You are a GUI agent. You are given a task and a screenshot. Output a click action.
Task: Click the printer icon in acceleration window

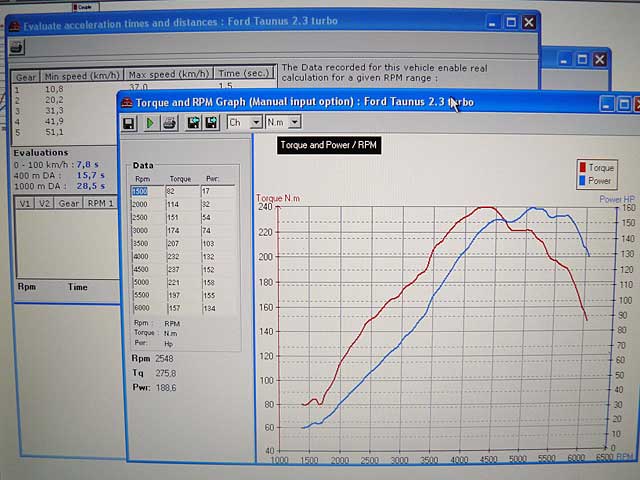click(x=17, y=47)
